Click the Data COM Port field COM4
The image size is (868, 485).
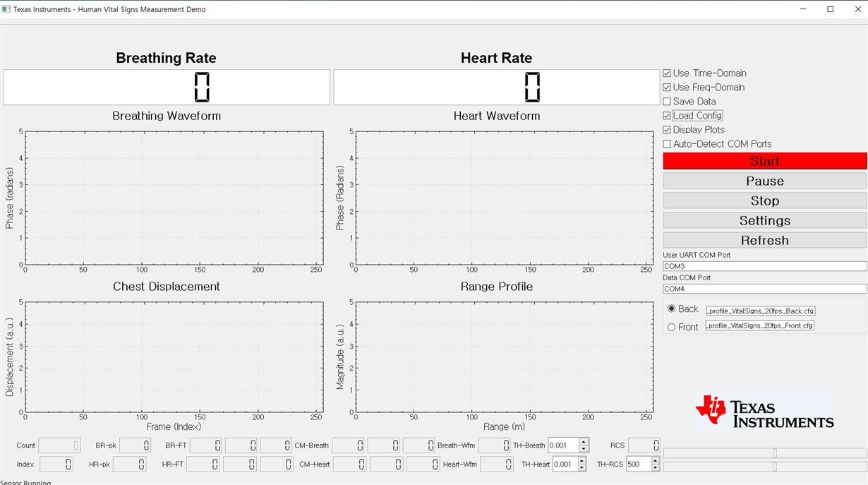click(x=765, y=289)
